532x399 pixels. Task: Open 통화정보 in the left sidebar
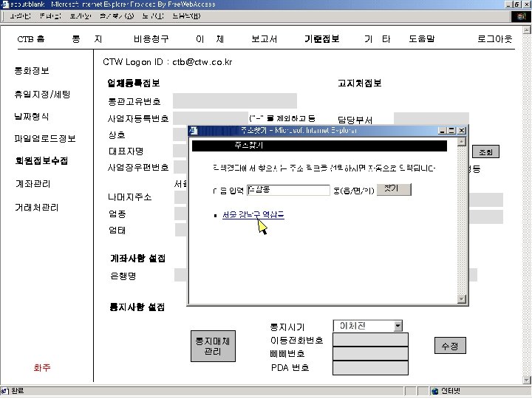[32, 71]
